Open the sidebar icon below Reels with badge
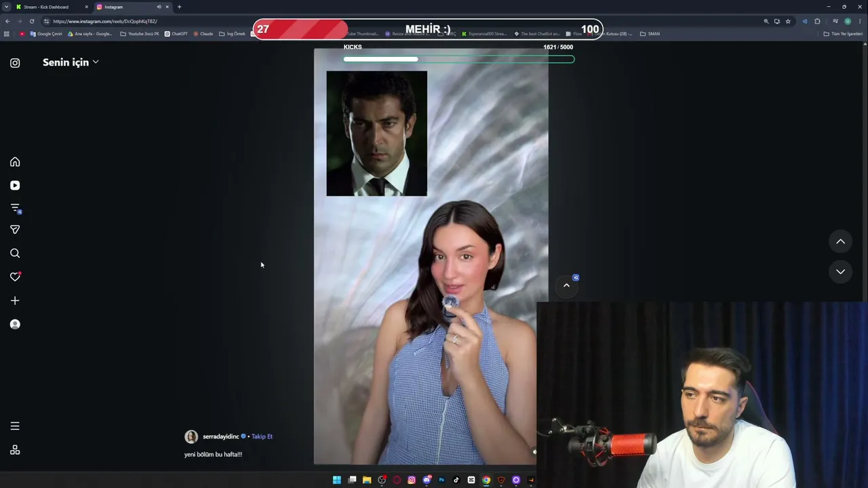Screen dimensions: 868x488 pos(15,208)
